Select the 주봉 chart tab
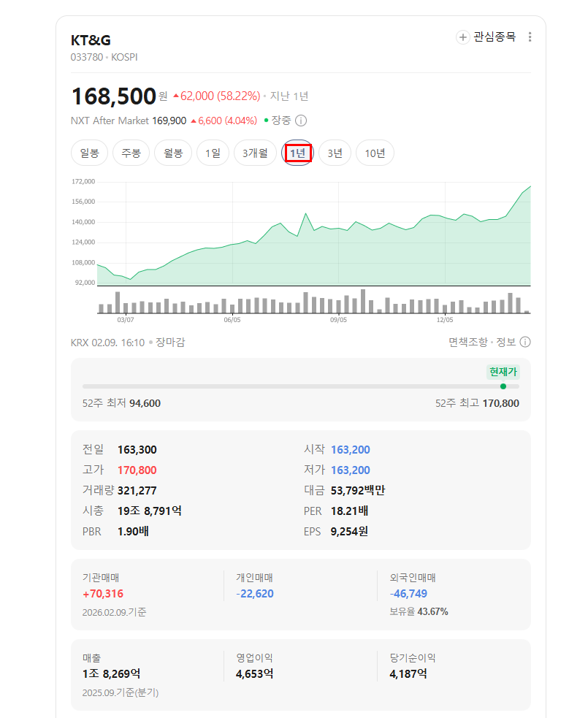 click(x=131, y=153)
